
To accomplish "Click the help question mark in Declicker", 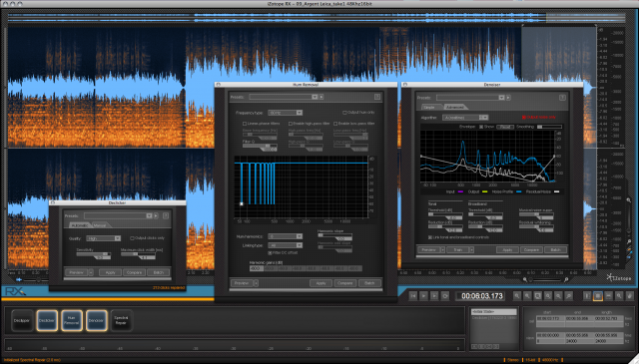I will 166,215.
